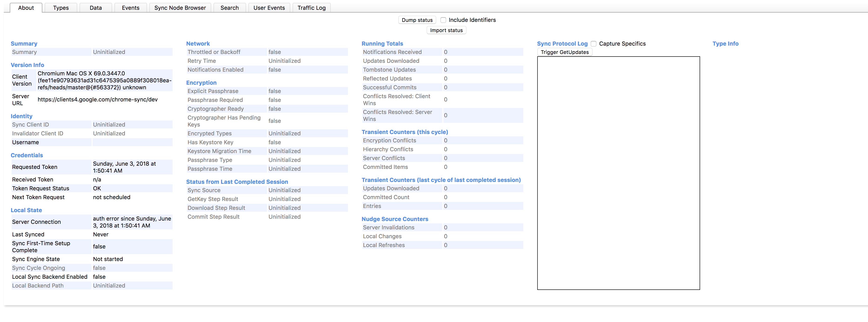Select the Events tab
The width and height of the screenshot is (868, 322).
130,8
